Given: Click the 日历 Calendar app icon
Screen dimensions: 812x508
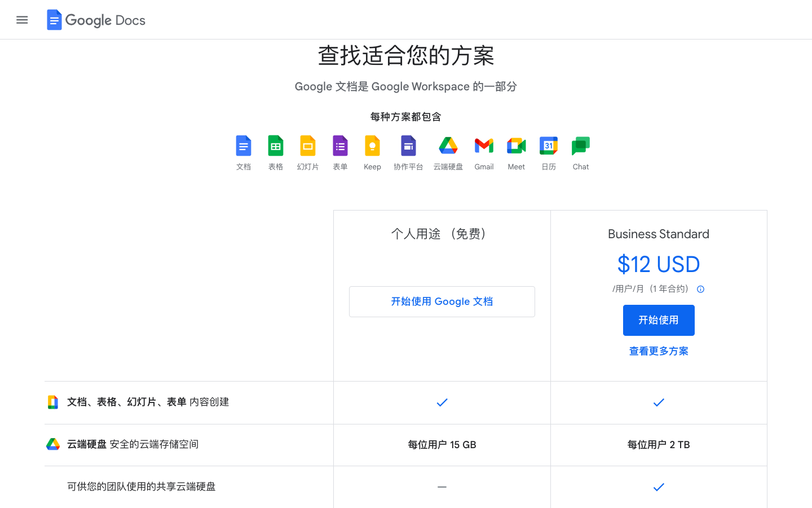Looking at the screenshot, I should point(549,146).
